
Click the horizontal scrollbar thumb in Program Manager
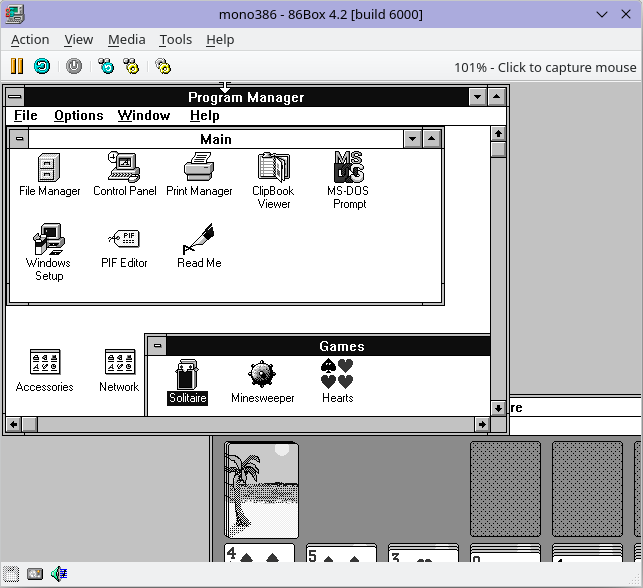point(30,424)
